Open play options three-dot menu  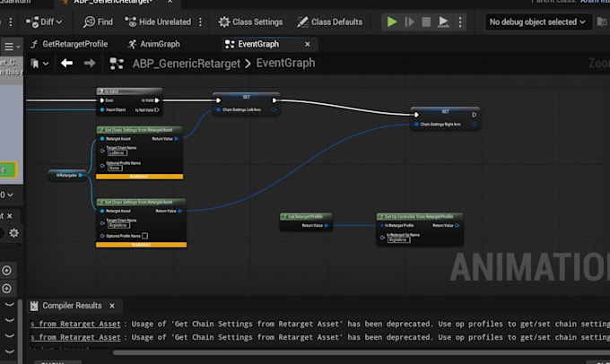tap(460, 22)
